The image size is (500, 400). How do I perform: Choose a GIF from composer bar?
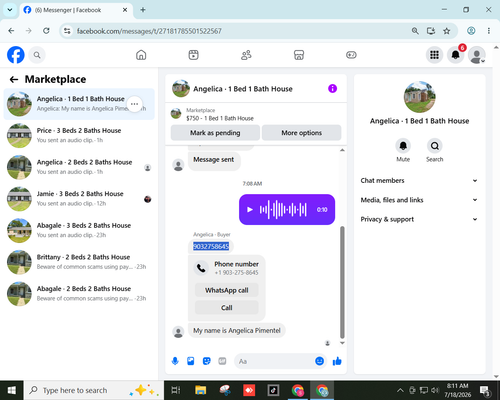pos(222,361)
